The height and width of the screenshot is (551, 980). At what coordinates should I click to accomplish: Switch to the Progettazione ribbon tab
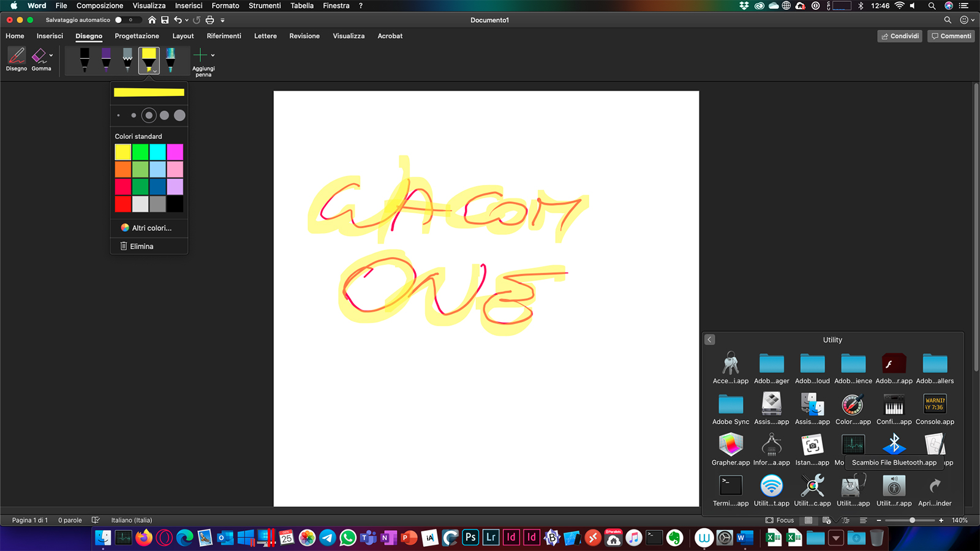click(x=137, y=36)
